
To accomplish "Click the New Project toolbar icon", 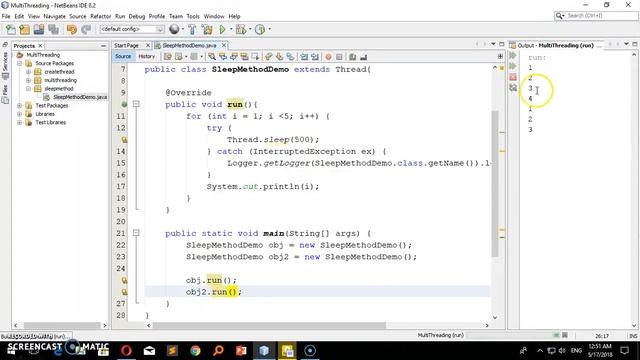I will 24,29.
